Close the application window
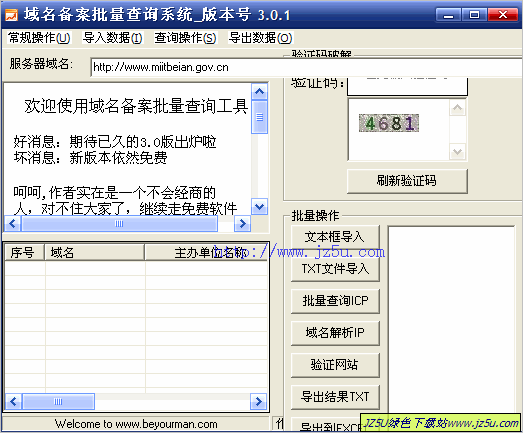The height and width of the screenshot is (433, 523). pos(503,15)
